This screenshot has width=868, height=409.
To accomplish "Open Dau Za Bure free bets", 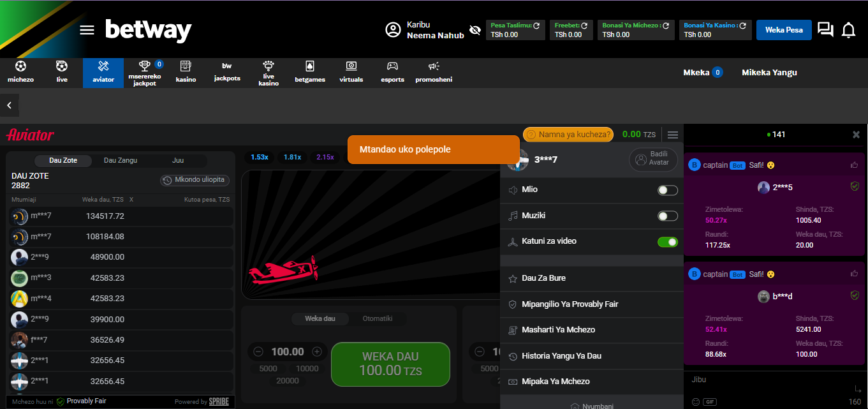I will point(592,278).
